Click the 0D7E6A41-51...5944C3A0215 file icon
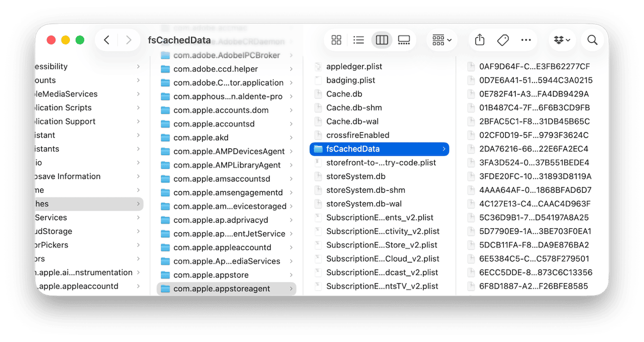 [x=471, y=80]
